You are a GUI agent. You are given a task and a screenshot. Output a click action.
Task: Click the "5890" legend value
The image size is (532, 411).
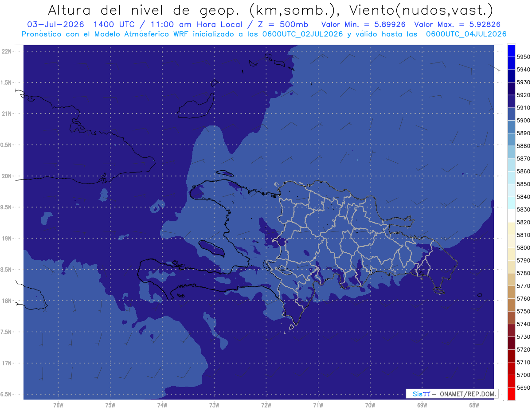(524, 133)
